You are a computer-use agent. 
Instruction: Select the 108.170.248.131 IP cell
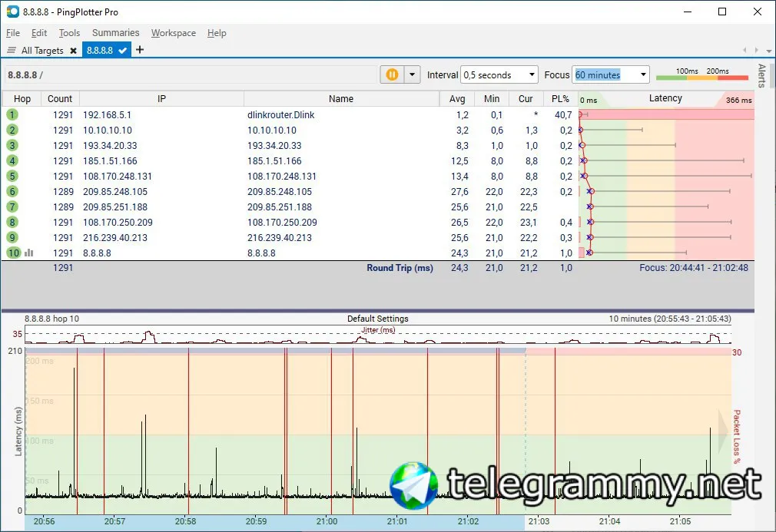coord(118,176)
